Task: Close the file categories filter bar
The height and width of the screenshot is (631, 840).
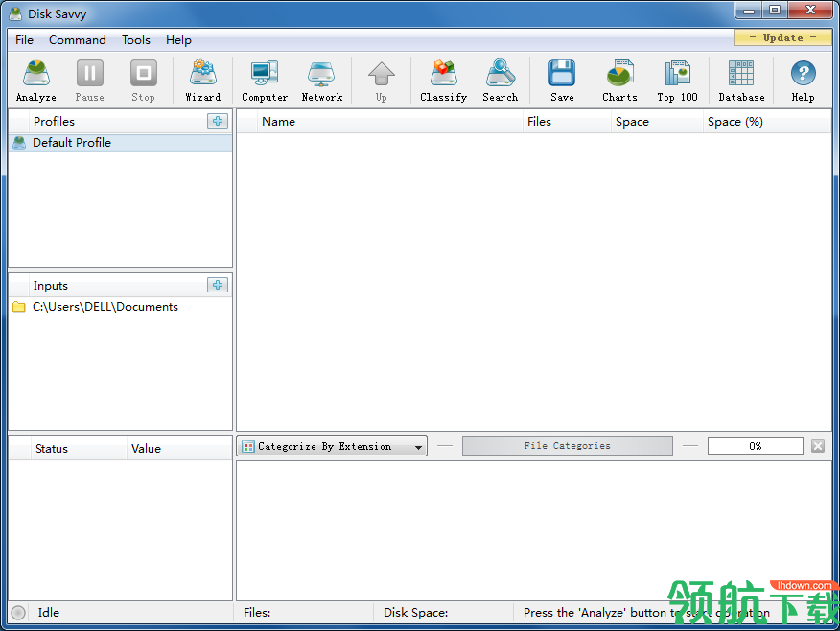Action: point(818,446)
